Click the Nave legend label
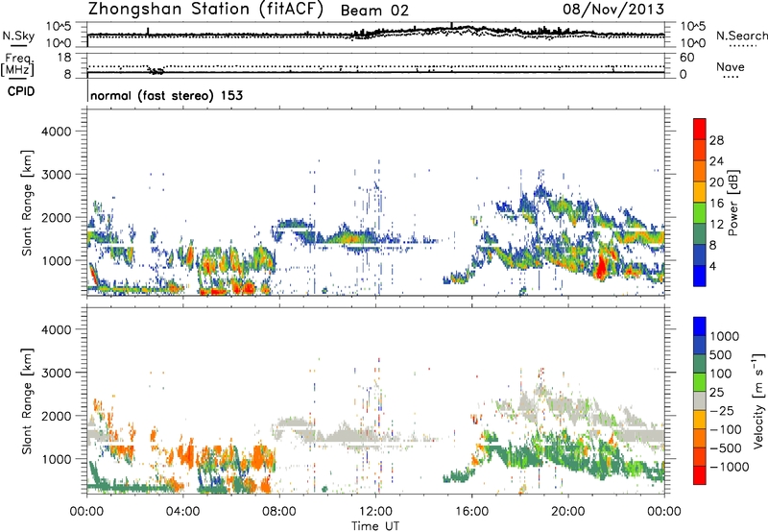Image resolution: width=768 pixels, height=532 pixels. click(x=731, y=67)
